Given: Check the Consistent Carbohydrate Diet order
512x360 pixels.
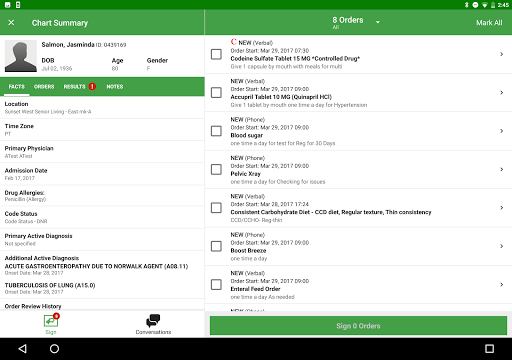Looking at the screenshot, I should [x=216, y=208].
